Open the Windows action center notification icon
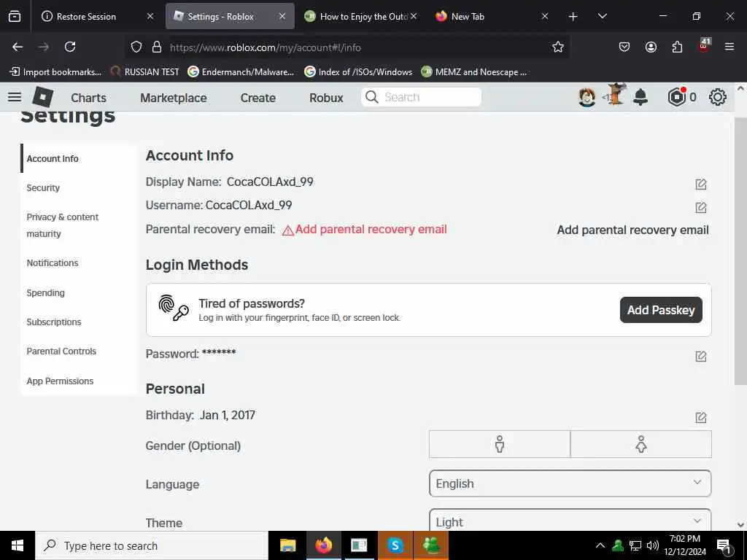This screenshot has height=560, width=747. coord(724,545)
